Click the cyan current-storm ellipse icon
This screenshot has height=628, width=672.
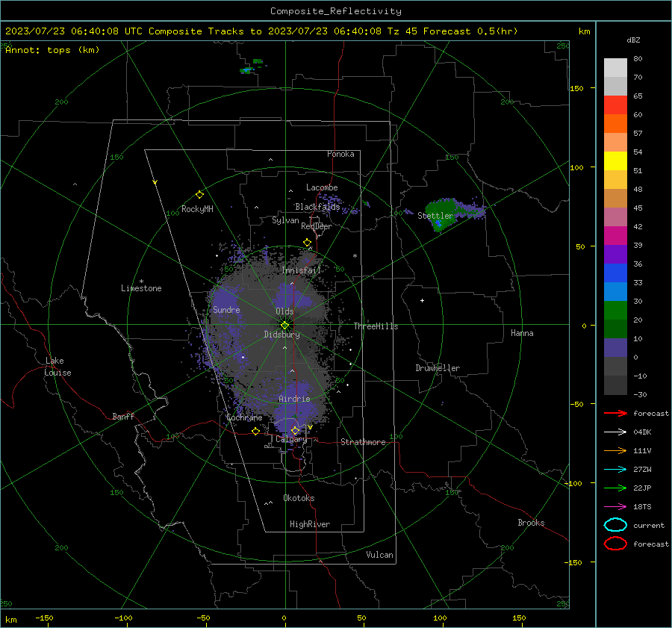(615, 525)
